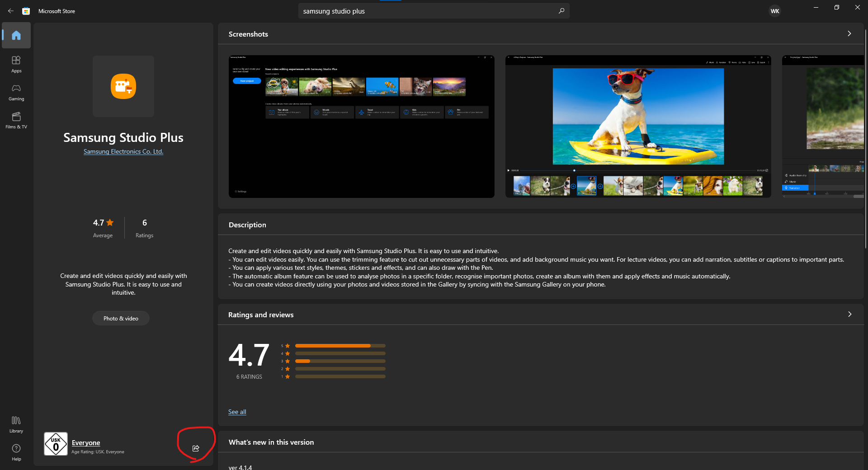The width and height of the screenshot is (868, 470).
Task: Click the search magnifier icon
Action: coord(561,11)
